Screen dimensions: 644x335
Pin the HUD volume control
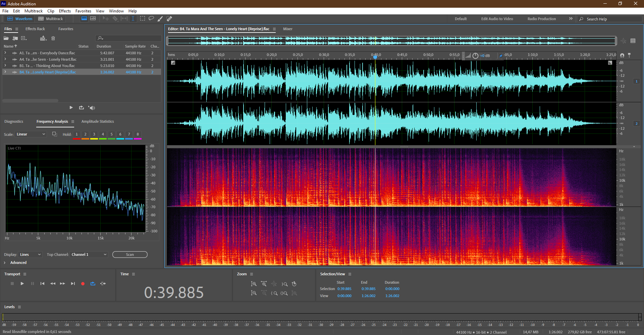tap(501, 56)
